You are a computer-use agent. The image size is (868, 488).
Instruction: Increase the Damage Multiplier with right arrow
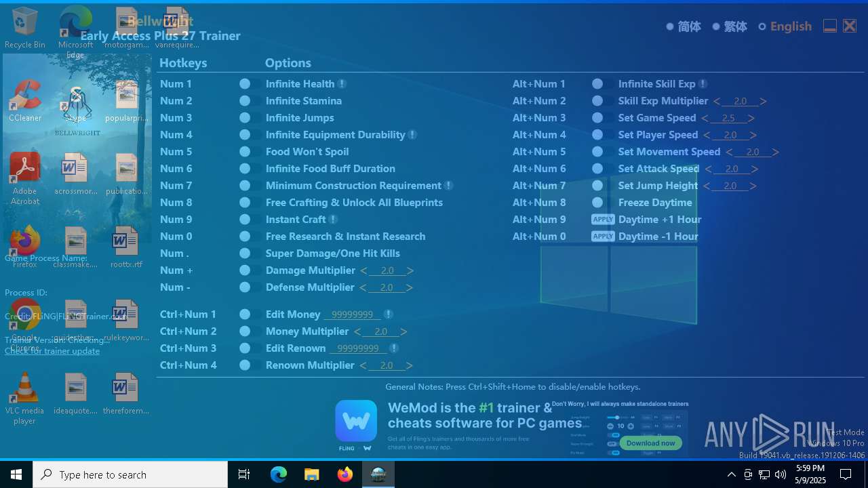410,270
